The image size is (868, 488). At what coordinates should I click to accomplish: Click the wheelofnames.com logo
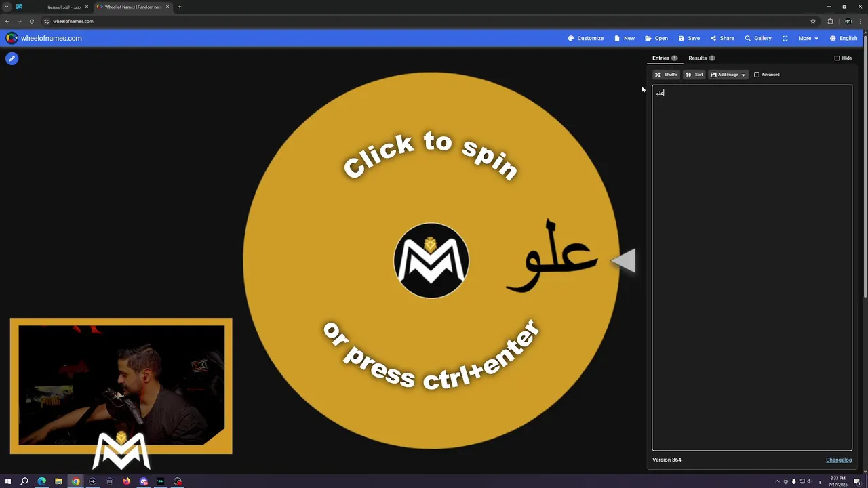44,38
